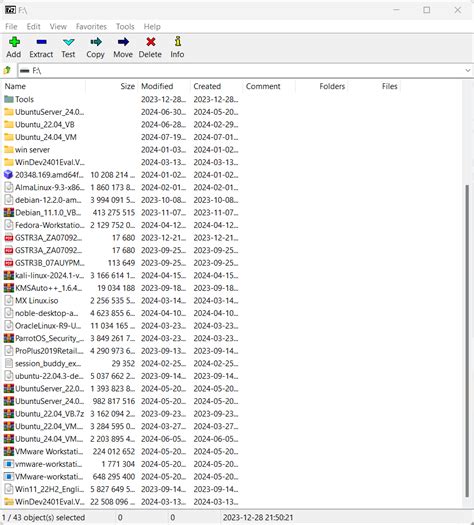Select the OracleLinux-R9-U file name

(x=48, y=326)
